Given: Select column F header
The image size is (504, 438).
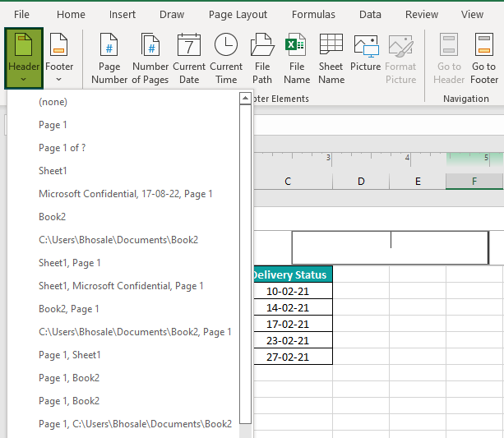Looking at the screenshot, I should coord(474,182).
